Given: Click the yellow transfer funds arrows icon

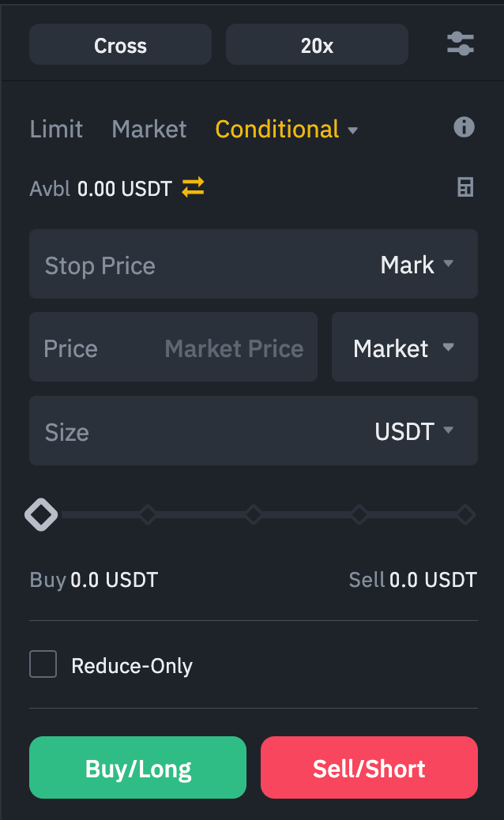Looking at the screenshot, I should tap(193, 187).
